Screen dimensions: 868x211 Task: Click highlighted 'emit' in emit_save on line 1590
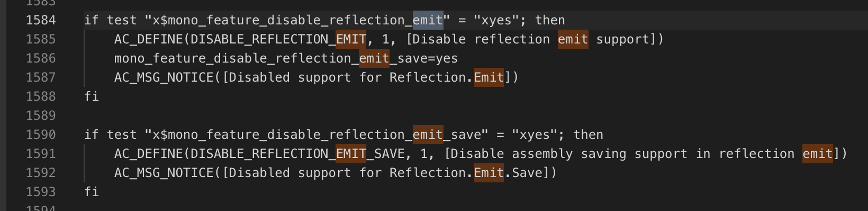click(428, 135)
